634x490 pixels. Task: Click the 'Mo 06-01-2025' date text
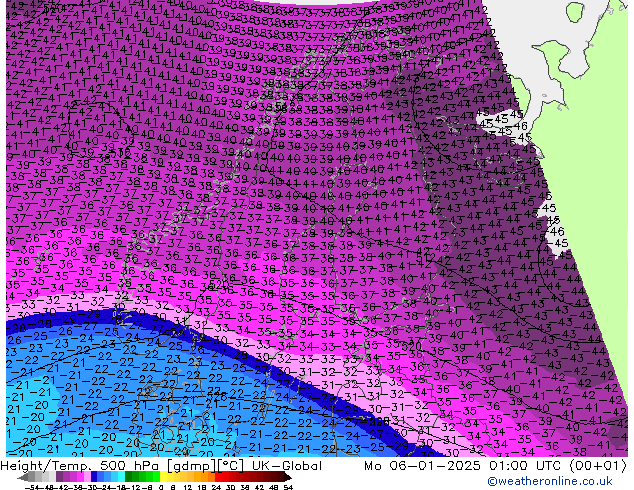422,466
